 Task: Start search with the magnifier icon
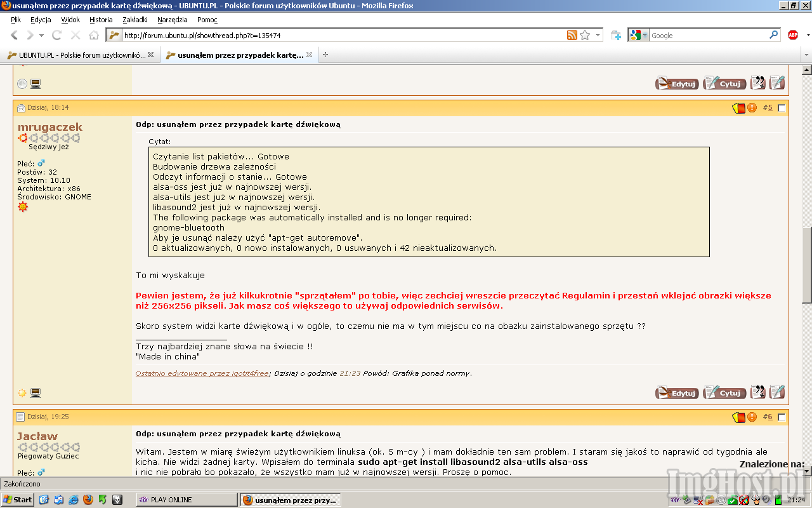click(773, 36)
